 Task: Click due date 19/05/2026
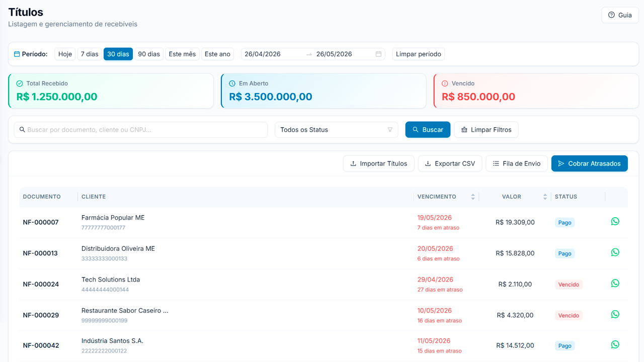point(435,218)
